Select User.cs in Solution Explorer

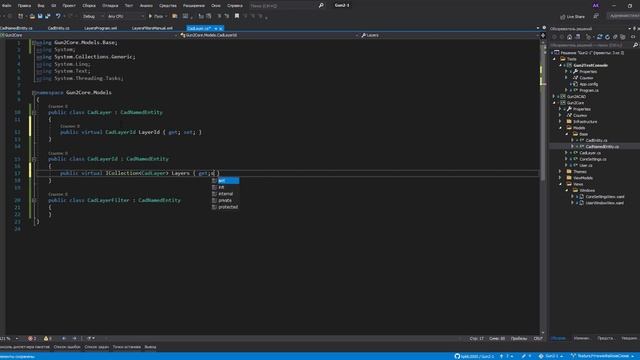586,165
